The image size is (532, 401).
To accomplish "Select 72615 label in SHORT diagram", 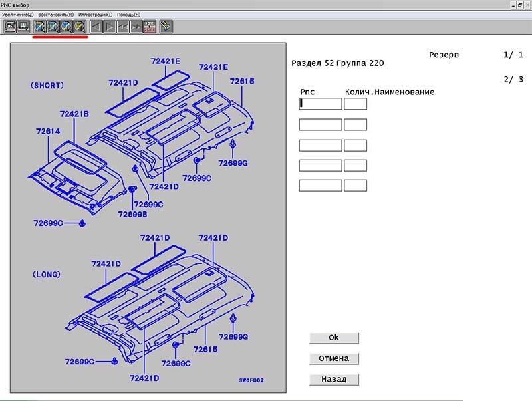I will (x=242, y=81).
